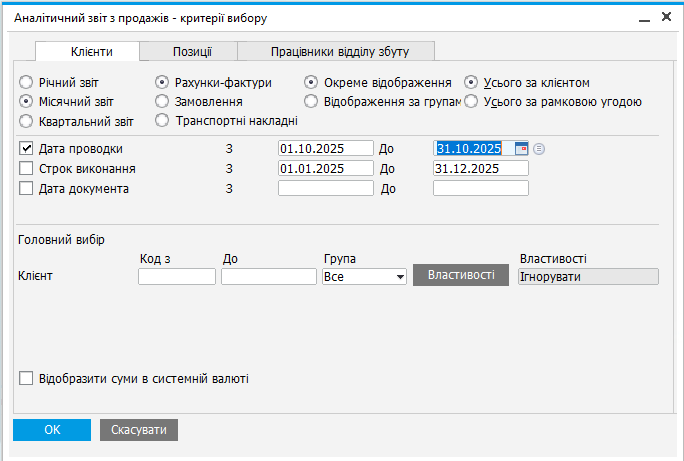The image size is (684, 461).
Task: Enable Відобразити суми в системній валюті
Action: coord(27,379)
